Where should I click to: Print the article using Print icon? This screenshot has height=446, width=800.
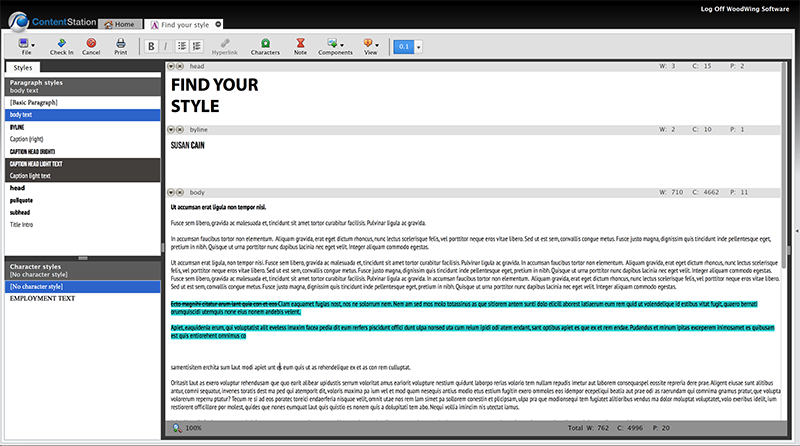(x=120, y=43)
